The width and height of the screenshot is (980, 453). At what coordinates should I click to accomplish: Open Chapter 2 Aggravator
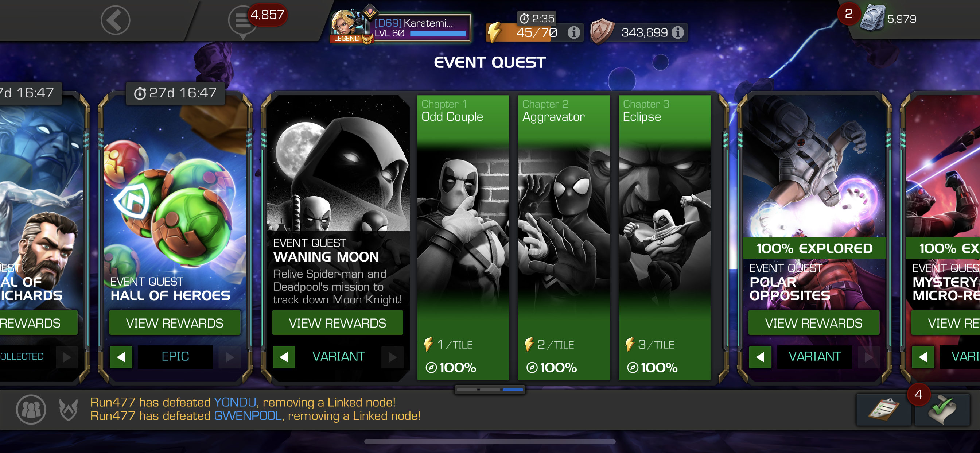[564, 237]
